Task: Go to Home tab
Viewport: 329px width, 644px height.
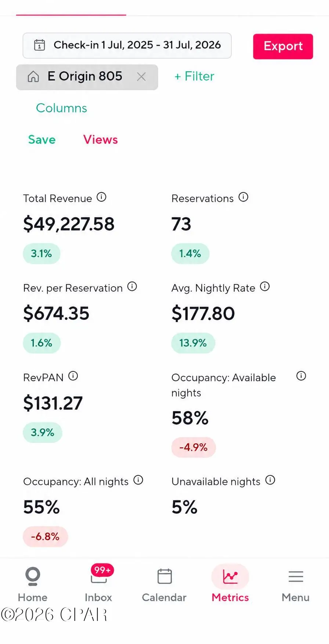Action: [x=33, y=584]
